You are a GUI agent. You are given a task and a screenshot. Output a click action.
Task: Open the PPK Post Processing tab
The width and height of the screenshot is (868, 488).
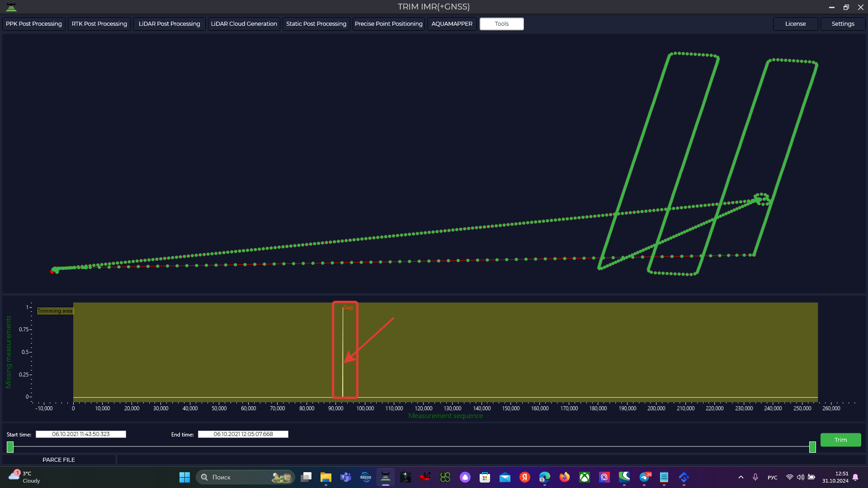click(x=34, y=24)
